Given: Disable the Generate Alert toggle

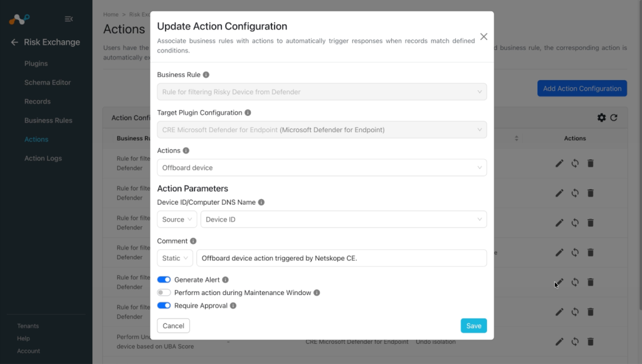Looking at the screenshot, I should coord(164,280).
